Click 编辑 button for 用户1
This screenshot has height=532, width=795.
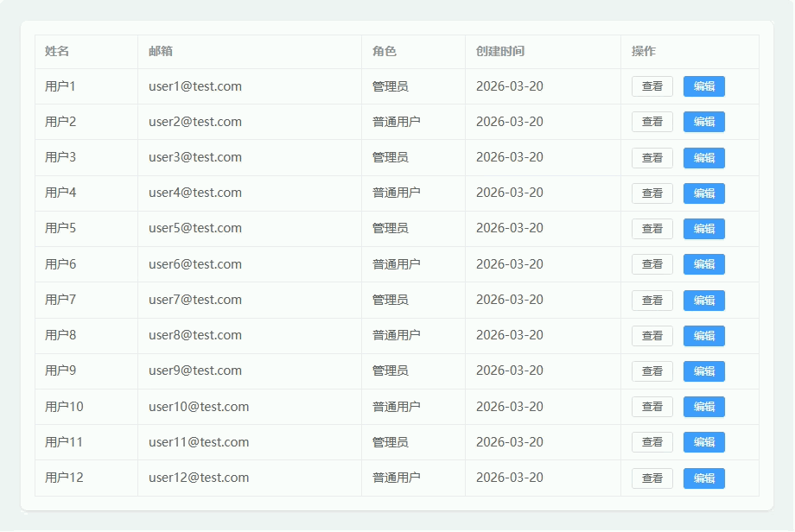(703, 86)
